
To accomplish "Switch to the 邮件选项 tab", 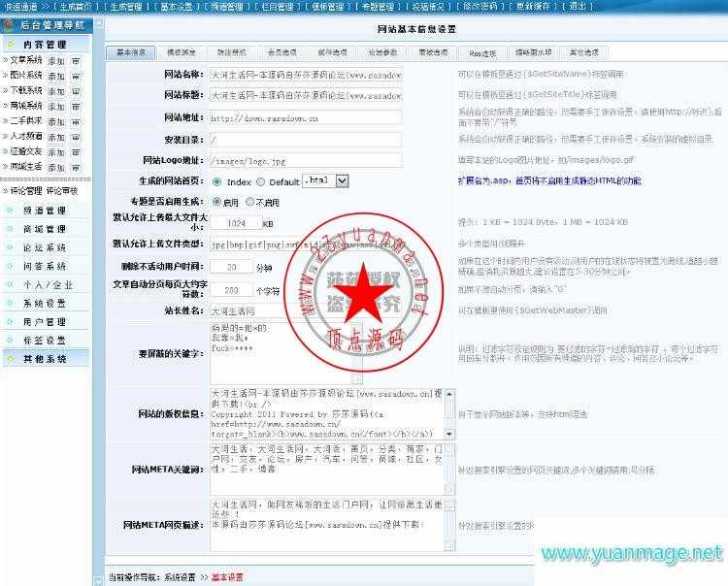I will coord(332,53).
